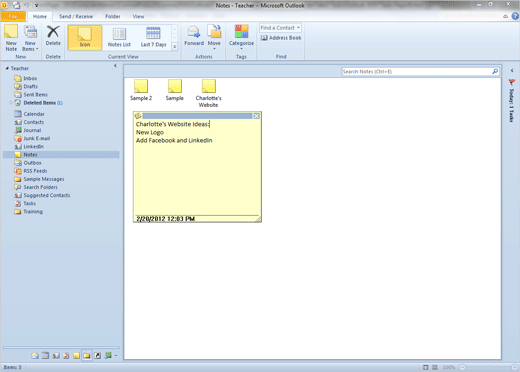Open the Address Book
520x372 pixels.
tap(281, 38)
